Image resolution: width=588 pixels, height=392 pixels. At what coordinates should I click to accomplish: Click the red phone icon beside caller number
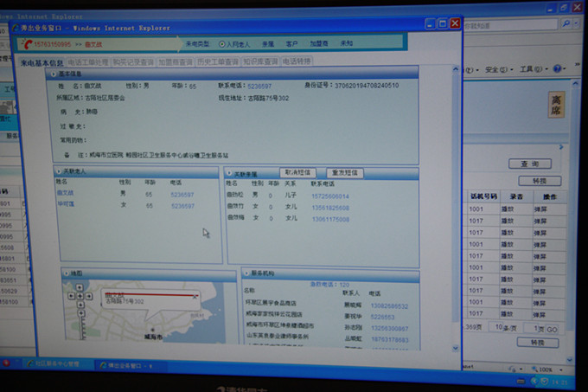(x=27, y=43)
